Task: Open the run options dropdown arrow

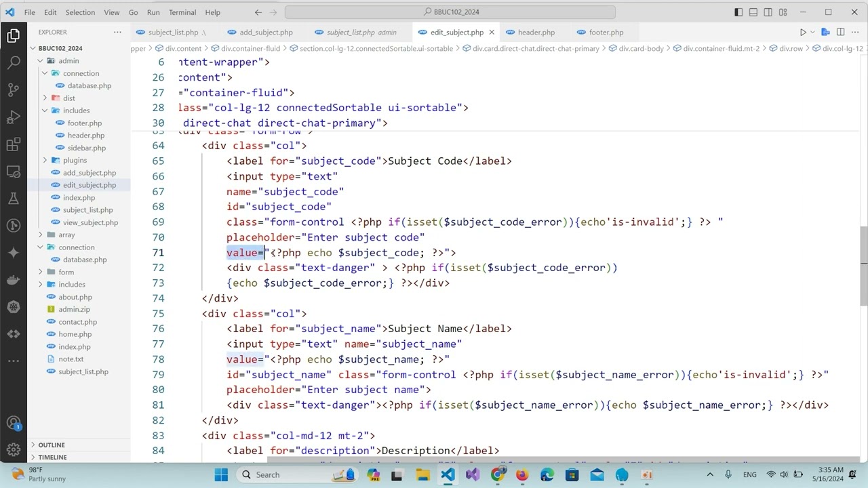Action: click(x=812, y=32)
